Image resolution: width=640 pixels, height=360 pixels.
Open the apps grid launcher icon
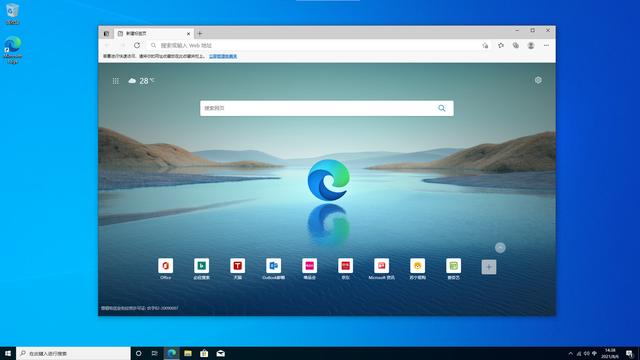click(116, 81)
